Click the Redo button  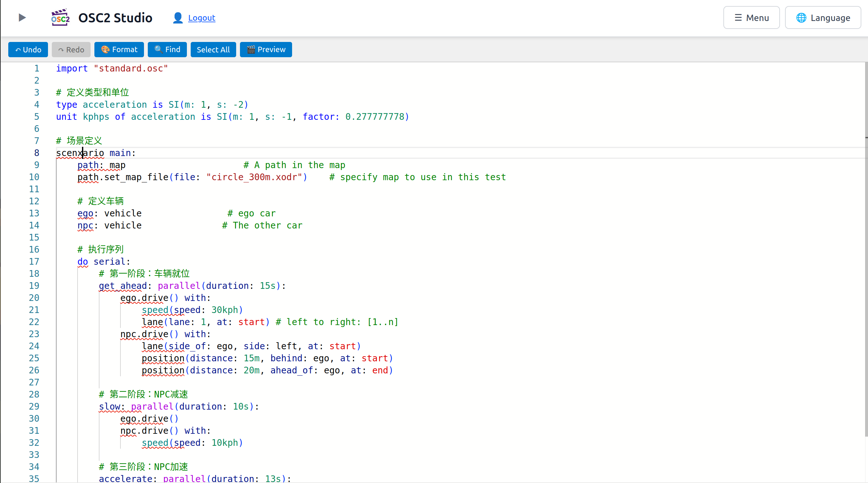click(71, 50)
